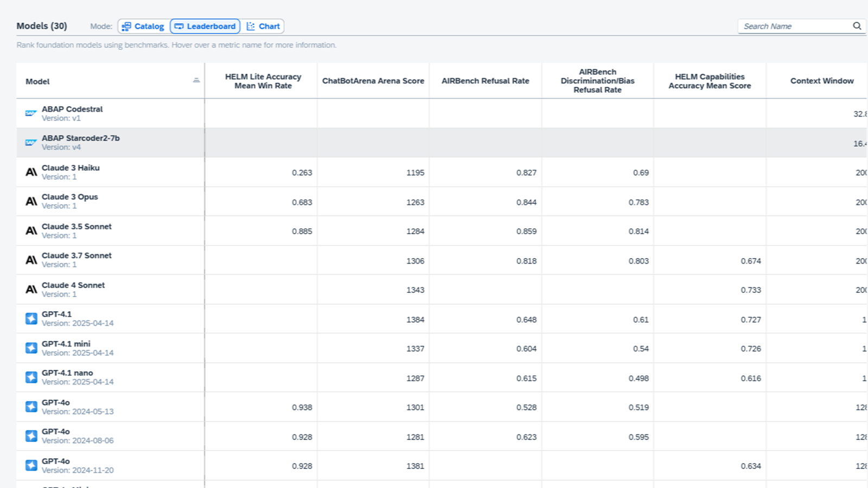
Task: Click the AIRBench Discrimination/Bias Refusal Rate header
Action: click(598, 81)
